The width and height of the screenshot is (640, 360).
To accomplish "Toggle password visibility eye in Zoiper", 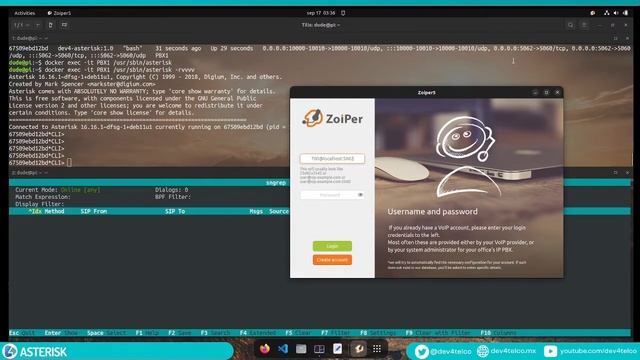I will (x=360, y=195).
